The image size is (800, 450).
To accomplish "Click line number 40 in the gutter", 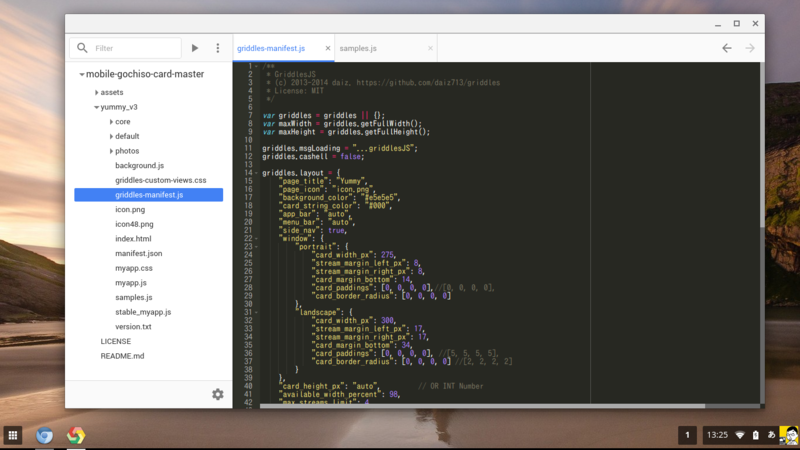I will [x=248, y=386].
